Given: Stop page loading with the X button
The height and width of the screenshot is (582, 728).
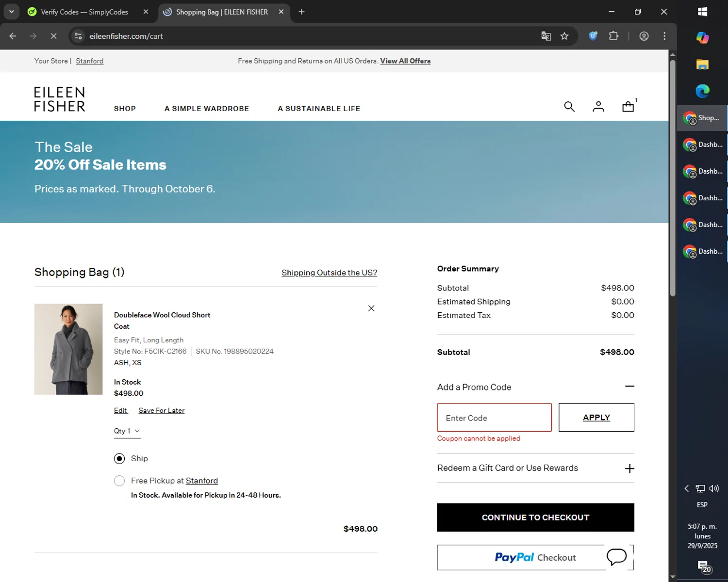Looking at the screenshot, I should 53,36.
